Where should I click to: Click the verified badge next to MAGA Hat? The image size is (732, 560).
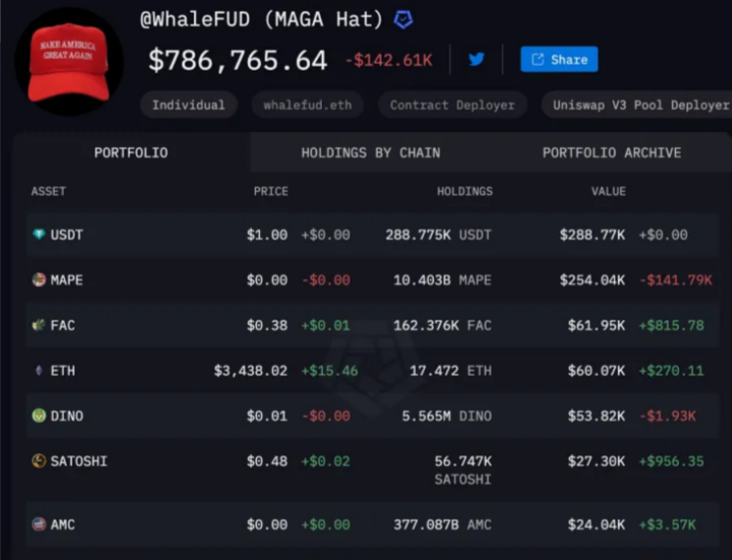coord(403,20)
